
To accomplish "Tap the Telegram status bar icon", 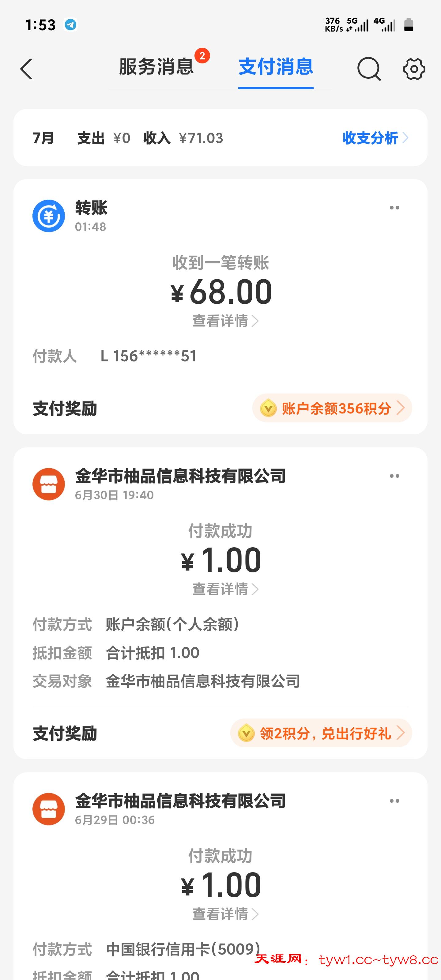I will pos(70,25).
